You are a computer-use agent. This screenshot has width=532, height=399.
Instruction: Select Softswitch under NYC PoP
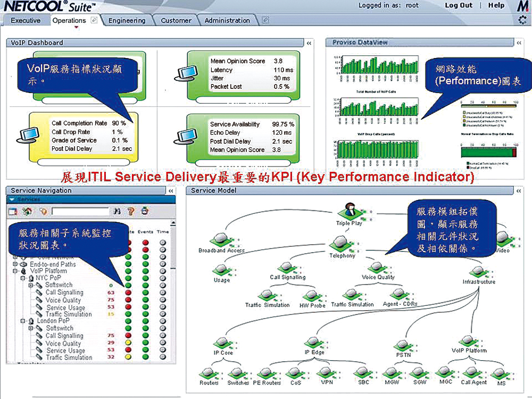pos(59,285)
